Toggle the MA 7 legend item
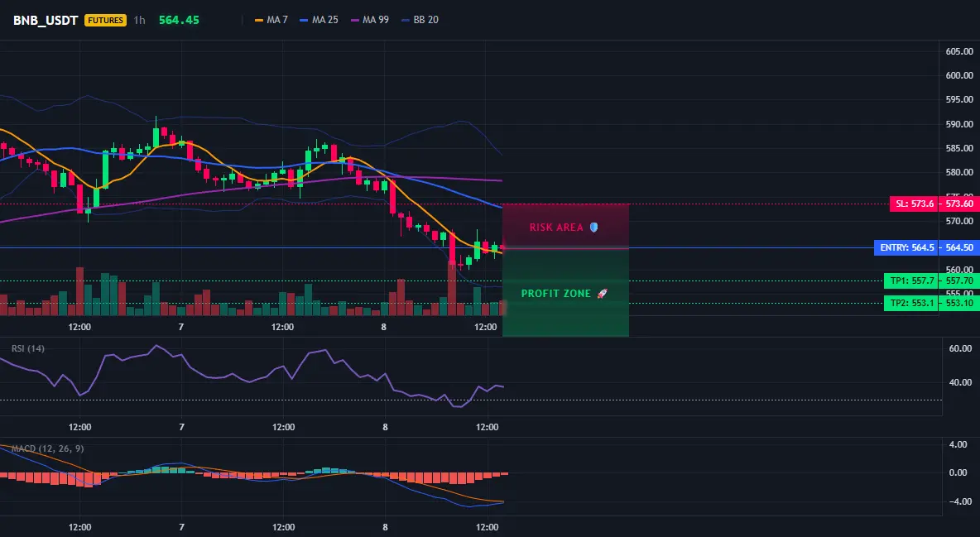This screenshot has height=537, width=980. (x=271, y=20)
